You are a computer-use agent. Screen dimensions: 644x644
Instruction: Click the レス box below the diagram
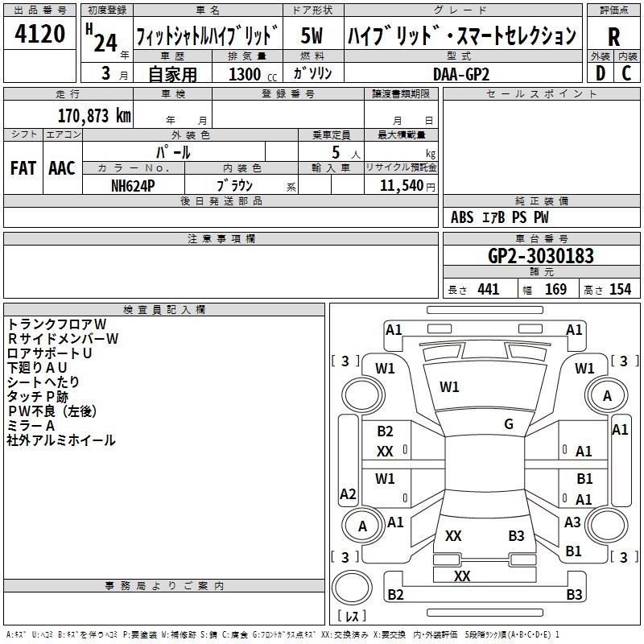[x=351, y=616]
